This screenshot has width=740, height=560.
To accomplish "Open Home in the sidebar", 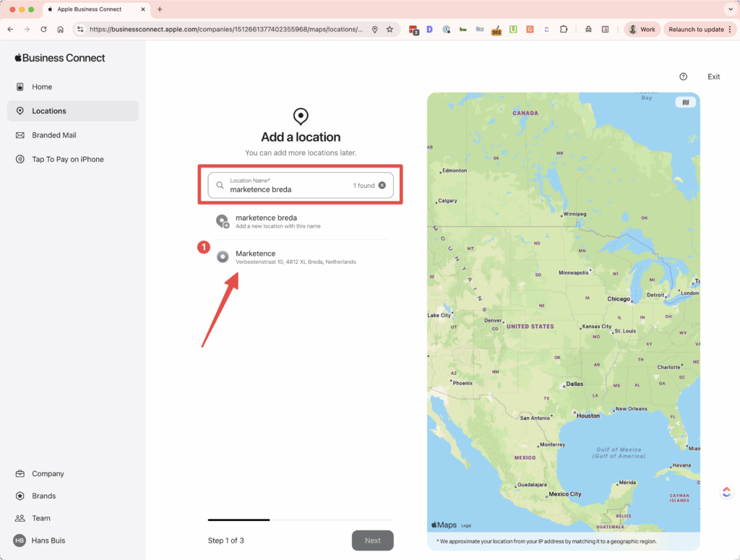I will pyautogui.click(x=42, y=87).
